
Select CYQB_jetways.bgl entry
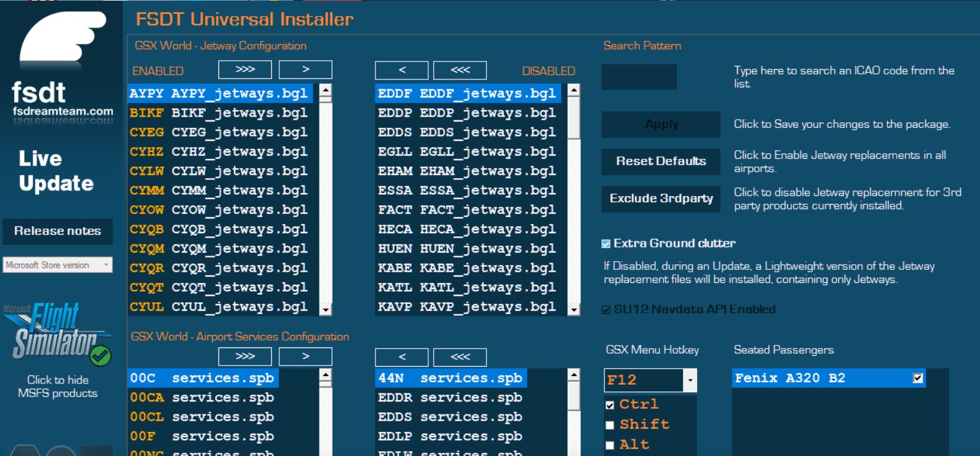coord(221,229)
